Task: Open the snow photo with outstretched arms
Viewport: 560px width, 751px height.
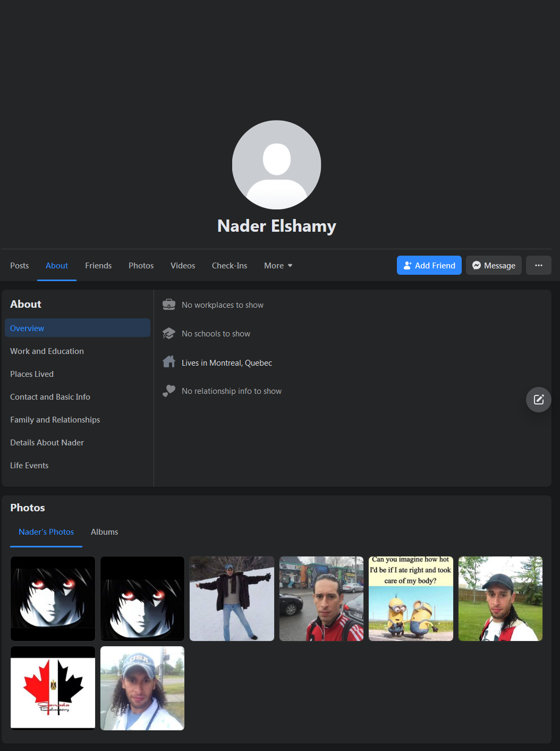Action: tap(232, 598)
